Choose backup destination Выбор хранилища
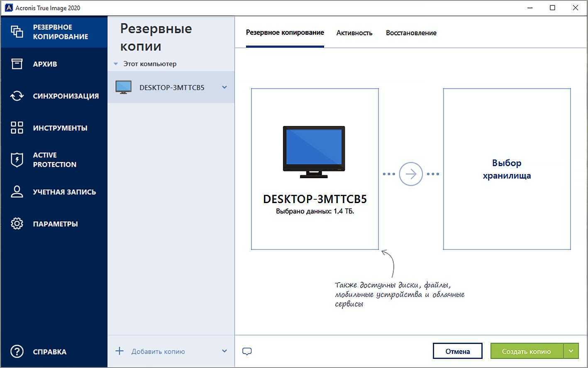Screen dimensions: 588x368 pyautogui.click(x=507, y=169)
